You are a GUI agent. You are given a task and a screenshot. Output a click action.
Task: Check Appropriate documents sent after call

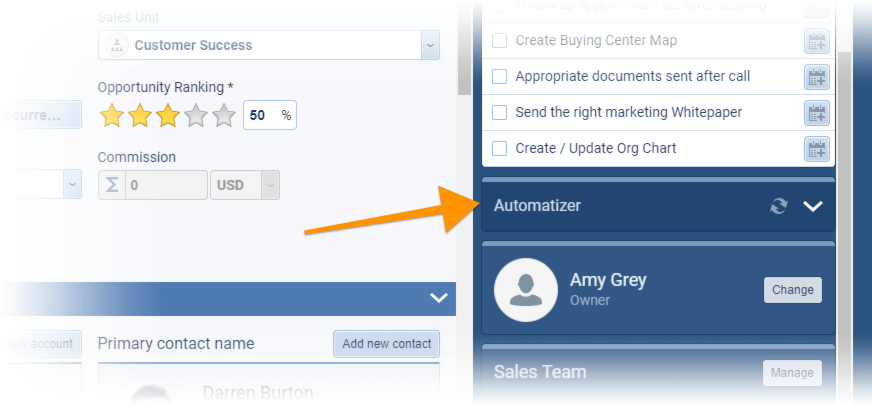pos(499,76)
